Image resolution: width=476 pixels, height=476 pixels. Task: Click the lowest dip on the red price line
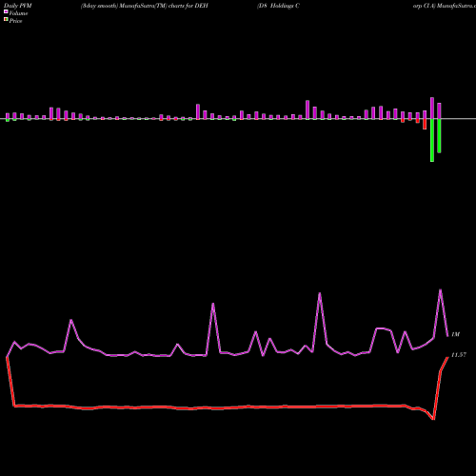(433, 419)
